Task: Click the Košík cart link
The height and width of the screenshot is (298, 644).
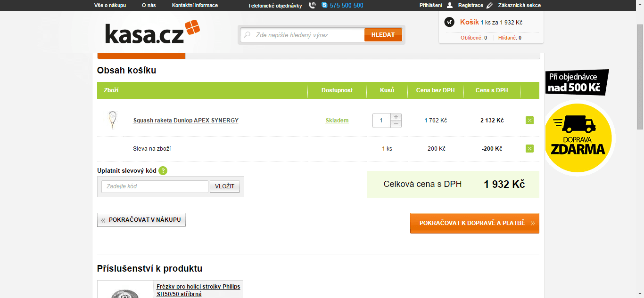Action: tap(470, 22)
